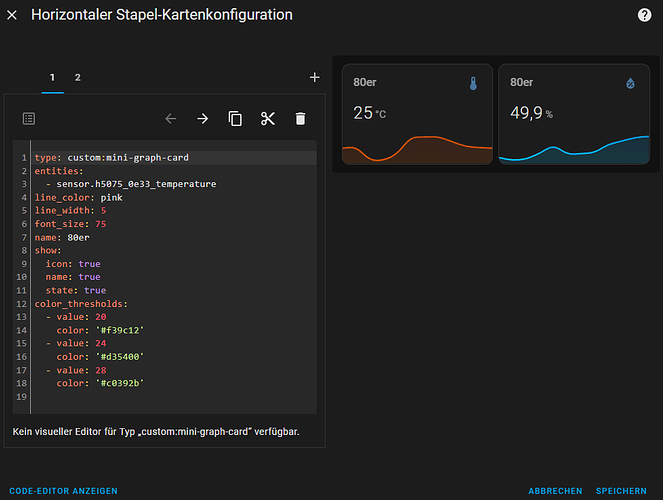Click Code-Editor anzeigen button
The image size is (663, 500).
coord(64,491)
